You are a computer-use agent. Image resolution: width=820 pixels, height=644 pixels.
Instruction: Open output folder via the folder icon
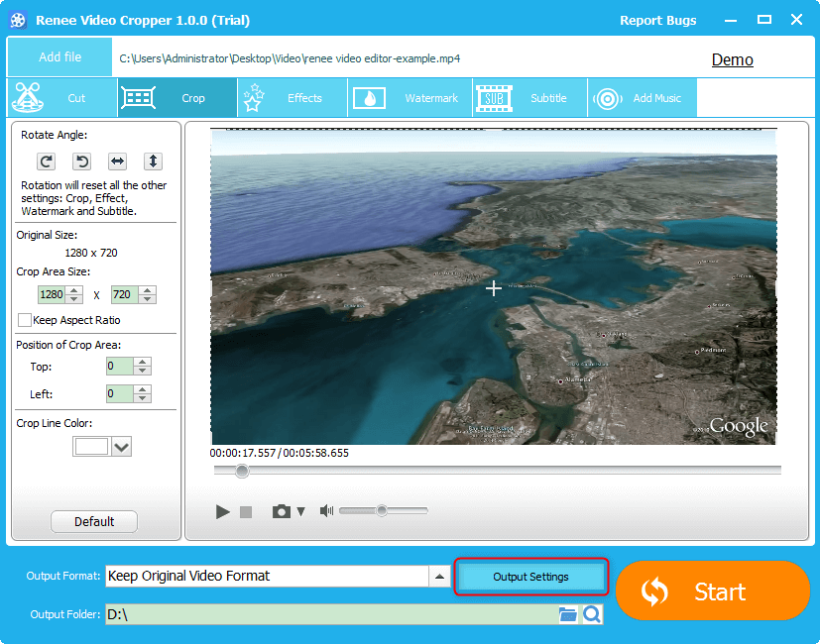pyautogui.click(x=567, y=615)
